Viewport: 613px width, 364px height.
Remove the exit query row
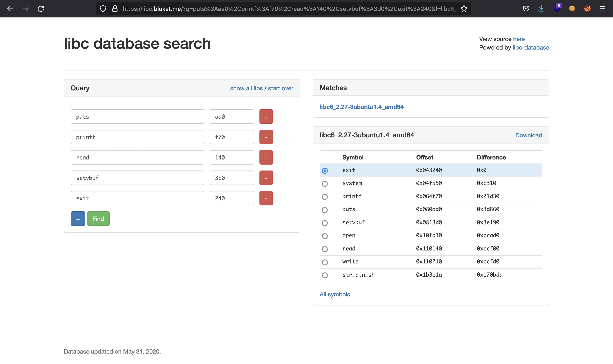coord(266,198)
